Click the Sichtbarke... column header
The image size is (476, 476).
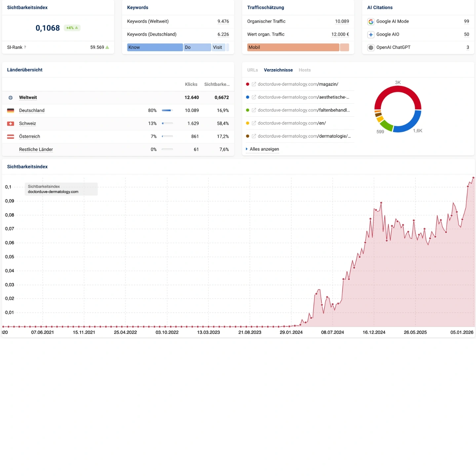[x=217, y=84]
